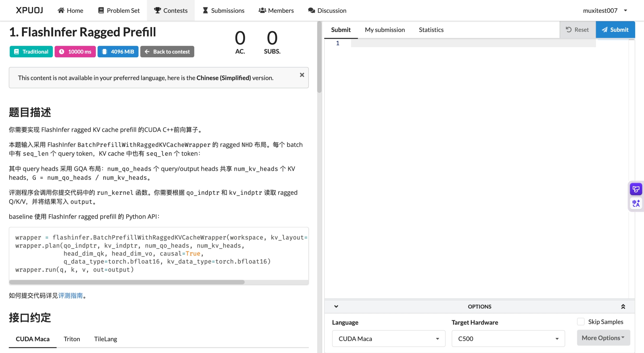Click the double-chevron options expander

click(623, 306)
